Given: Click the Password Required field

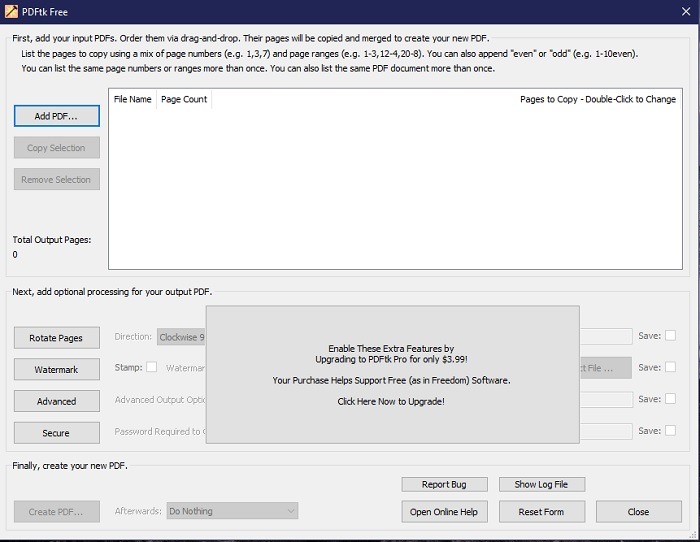Looking at the screenshot, I should (x=606, y=431).
